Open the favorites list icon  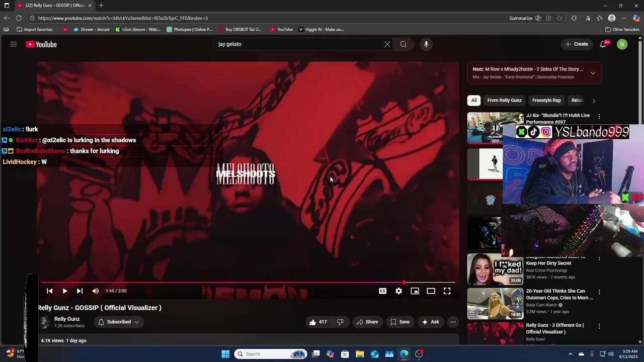click(x=600, y=18)
